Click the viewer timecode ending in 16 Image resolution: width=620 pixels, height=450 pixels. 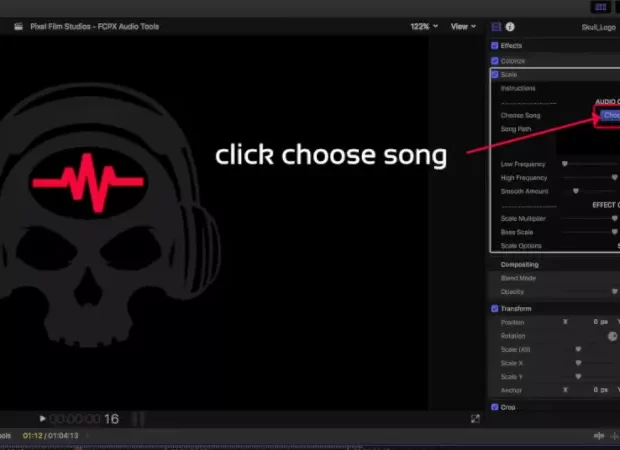pyautogui.click(x=84, y=419)
